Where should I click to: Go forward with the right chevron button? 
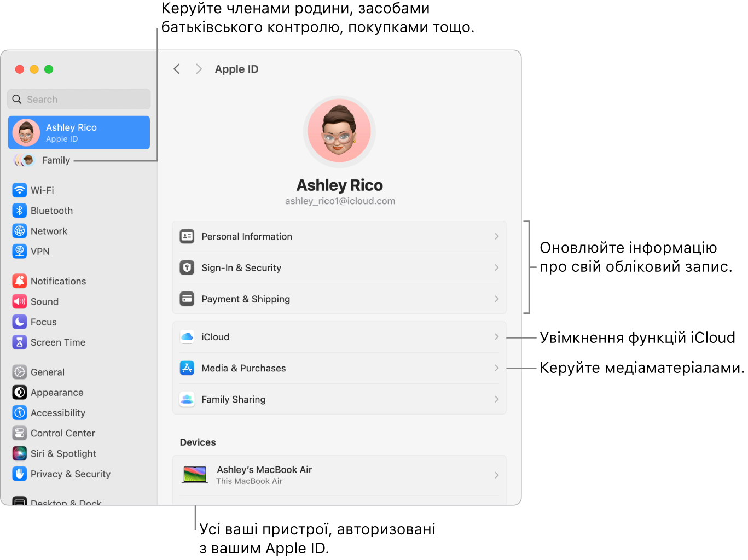(199, 69)
